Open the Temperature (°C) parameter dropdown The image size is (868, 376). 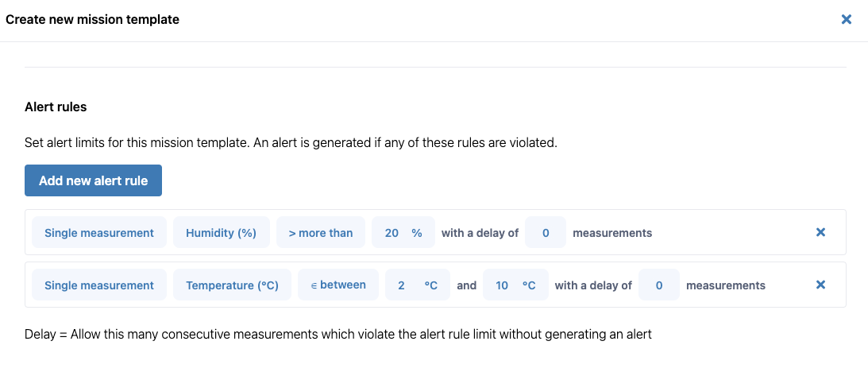point(232,285)
